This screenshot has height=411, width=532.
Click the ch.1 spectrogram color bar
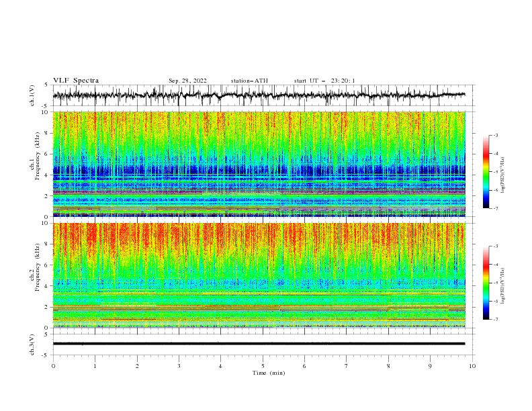[486, 172]
